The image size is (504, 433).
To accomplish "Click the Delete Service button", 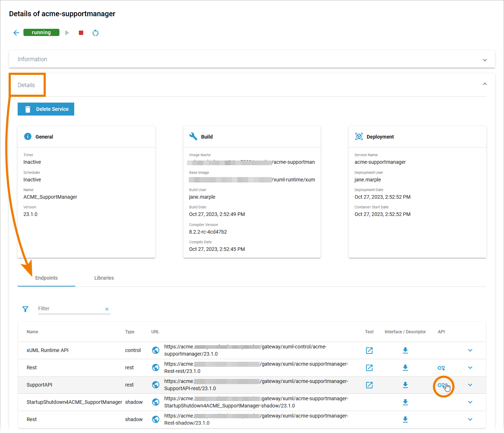I will pyautogui.click(x=46, y=109).
